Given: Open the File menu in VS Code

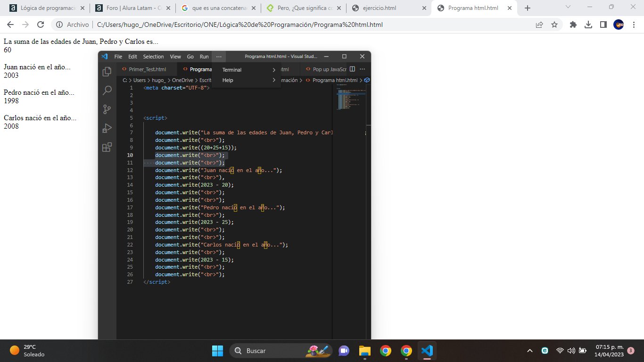Looking at the screenshot, I should [x=118, y=57].
